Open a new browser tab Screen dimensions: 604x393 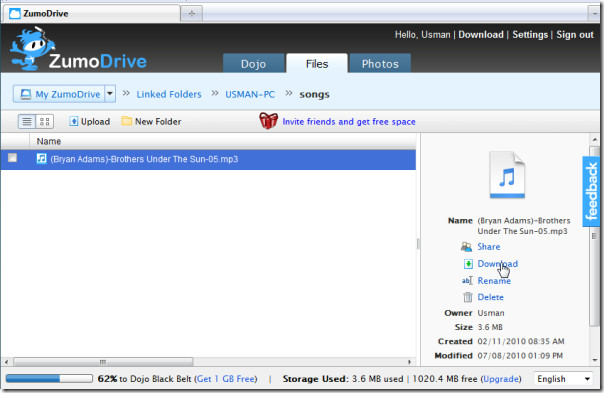point(191,14)
